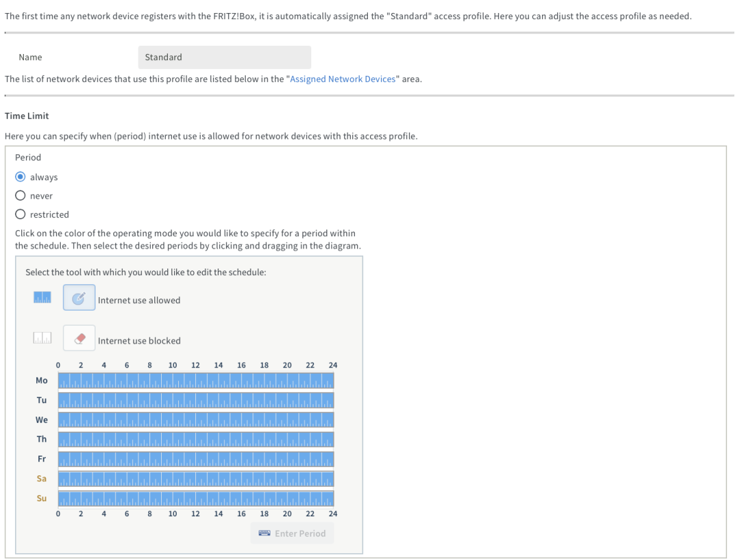This screenshot has height=560, width=740.
Task: Choose the restricted period option
Action: (20, 214)
